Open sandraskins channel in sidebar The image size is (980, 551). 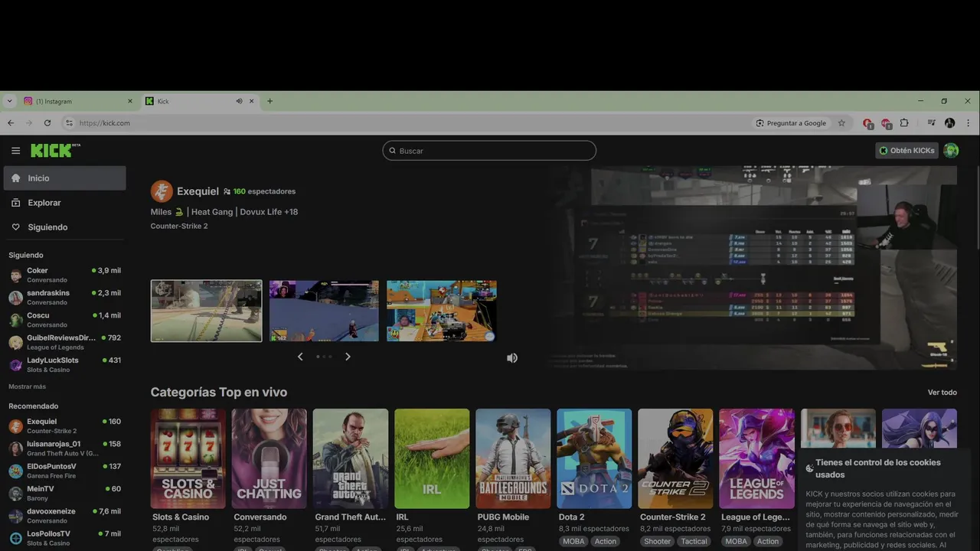point(64,297)
